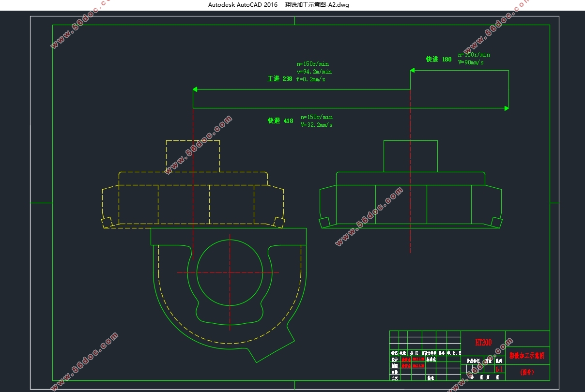Select the arrowhead at the right end of the retract line
The image size is (585, 392).
507,108
